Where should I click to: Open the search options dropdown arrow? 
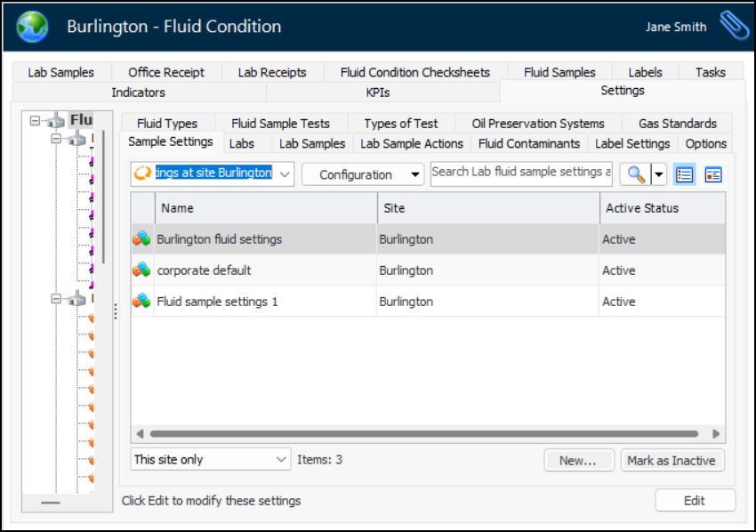click(659, 174)
